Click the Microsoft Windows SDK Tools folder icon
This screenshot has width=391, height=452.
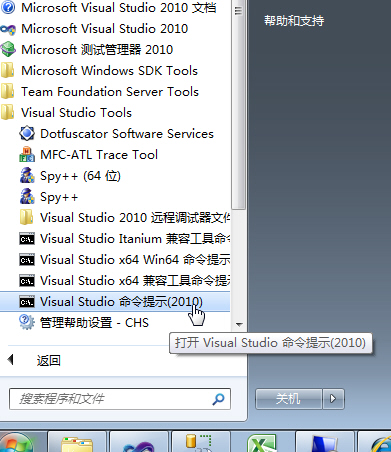8,70
